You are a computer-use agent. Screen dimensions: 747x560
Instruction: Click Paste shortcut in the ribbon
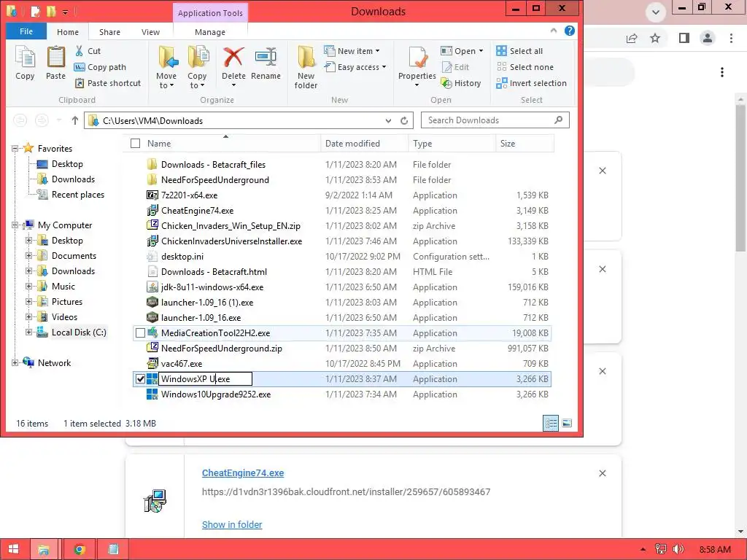click(x=108, y=83)
